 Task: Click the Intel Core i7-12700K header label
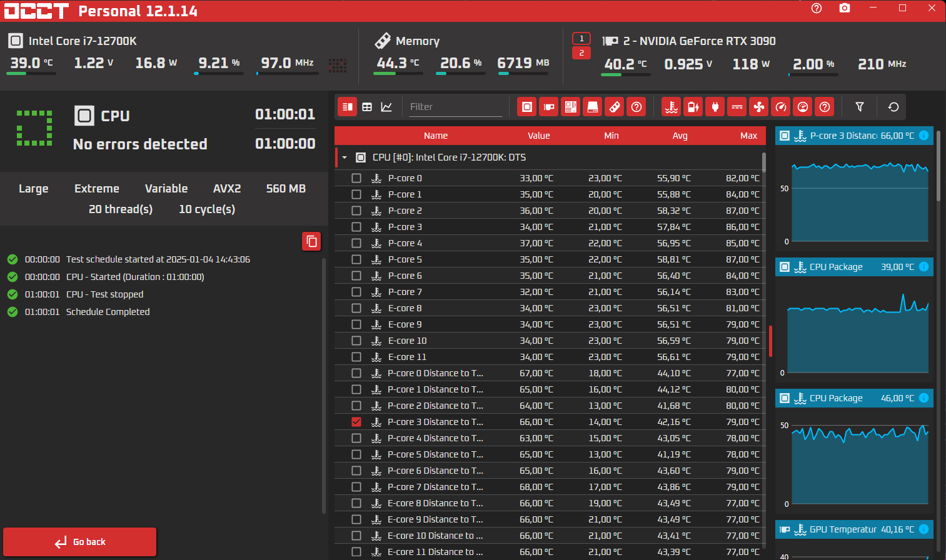[83, 41]
